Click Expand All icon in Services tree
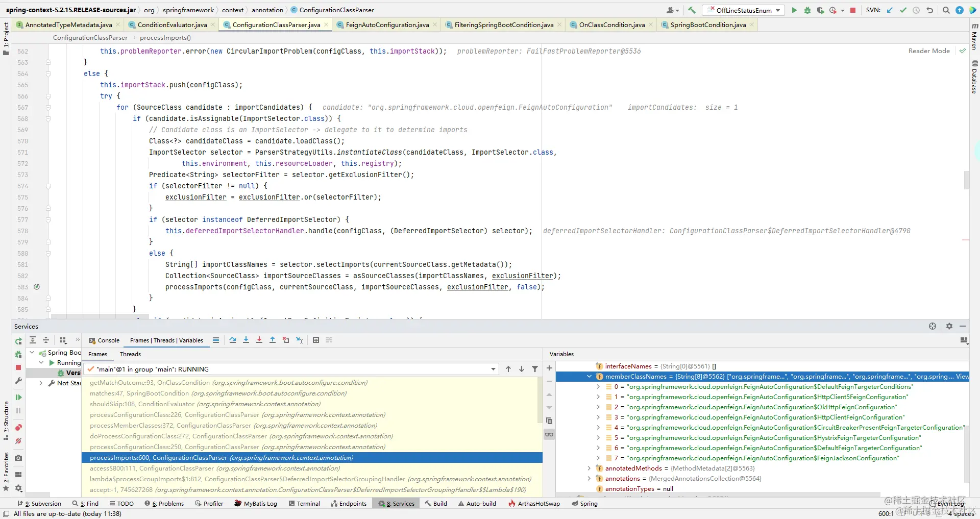980x519 pixels. pos(33,340)
